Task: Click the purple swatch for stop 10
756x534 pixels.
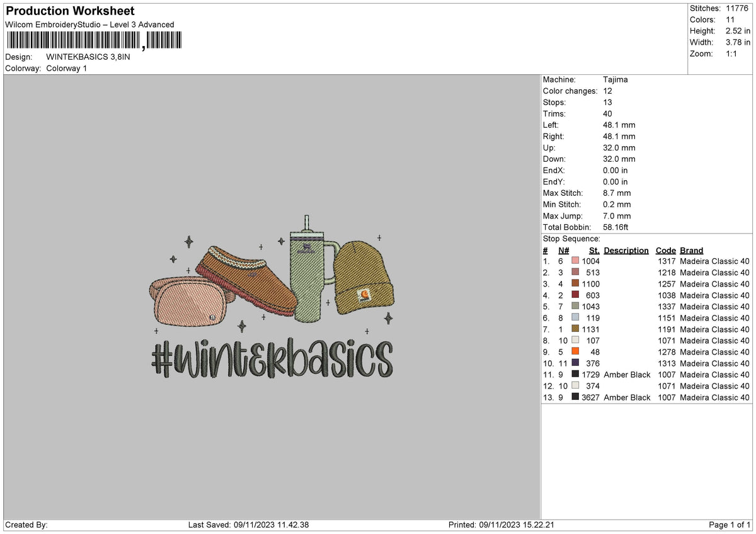Action: (x=575, y=363)
